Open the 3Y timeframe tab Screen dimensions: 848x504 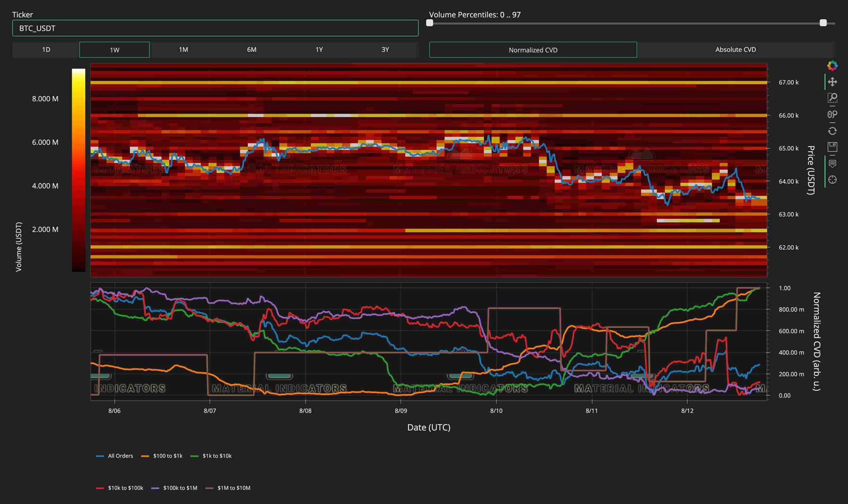(x=385, y=50)
